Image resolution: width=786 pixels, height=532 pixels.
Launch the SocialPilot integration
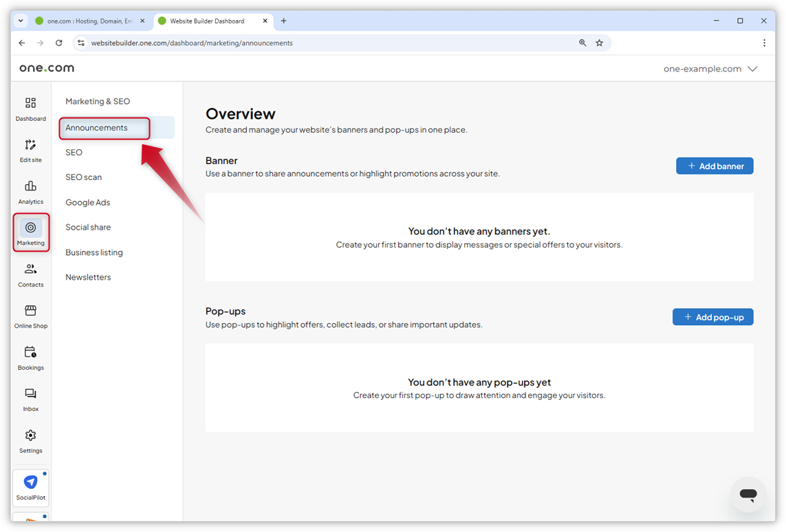click(30, 487)
